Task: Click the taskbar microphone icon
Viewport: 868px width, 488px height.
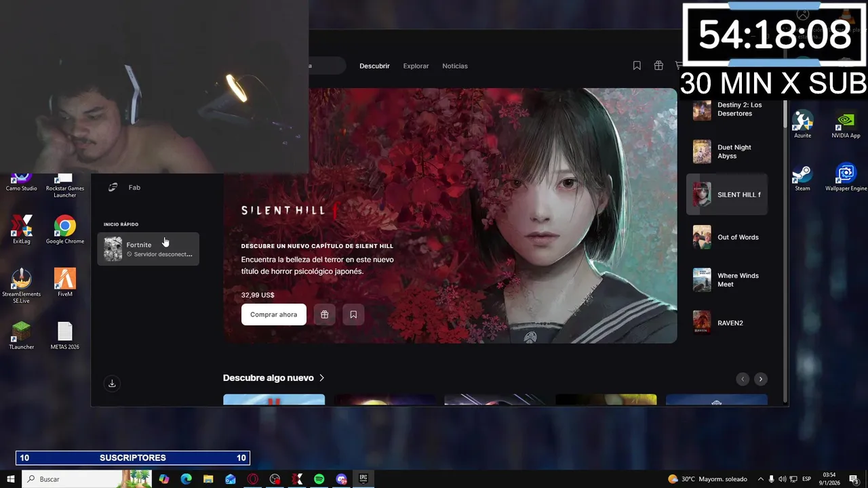Action: coord(772,479)
